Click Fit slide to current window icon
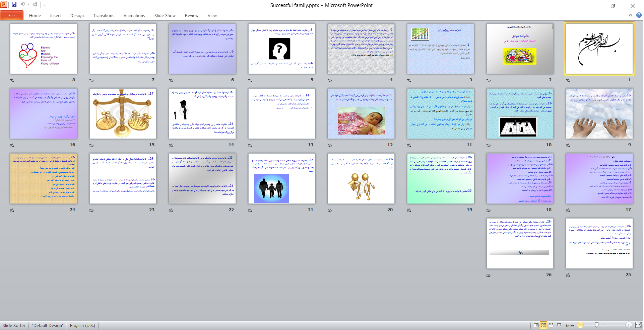 (638, 325)
